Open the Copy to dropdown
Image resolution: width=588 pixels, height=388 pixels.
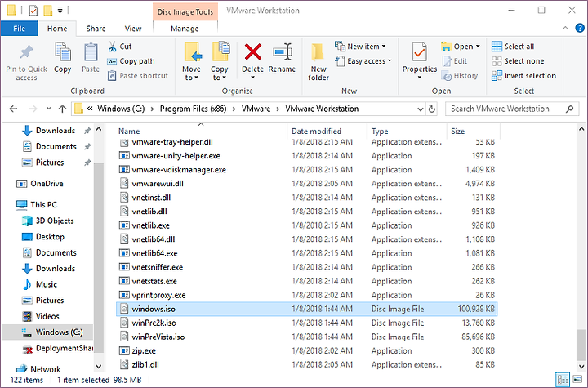click(220, 61)
